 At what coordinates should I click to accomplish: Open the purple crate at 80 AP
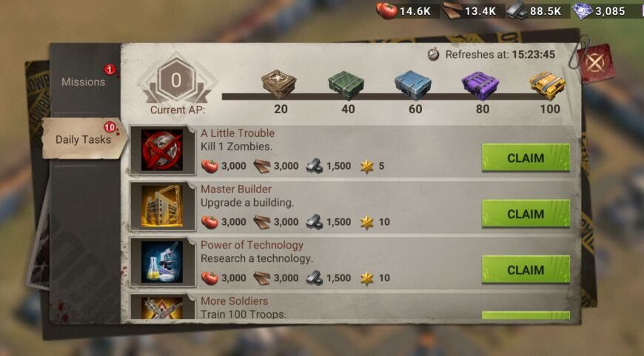point(480,85)
